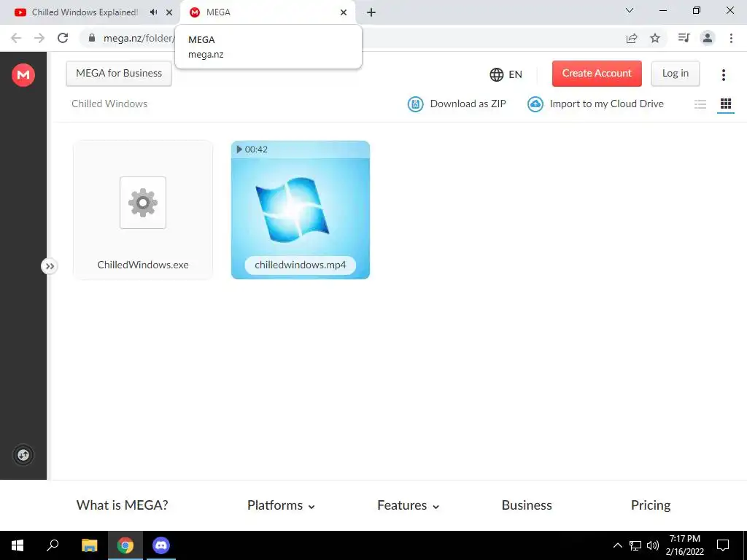
Task: Open Chrome three-dot menu
Action: [731, 38]
